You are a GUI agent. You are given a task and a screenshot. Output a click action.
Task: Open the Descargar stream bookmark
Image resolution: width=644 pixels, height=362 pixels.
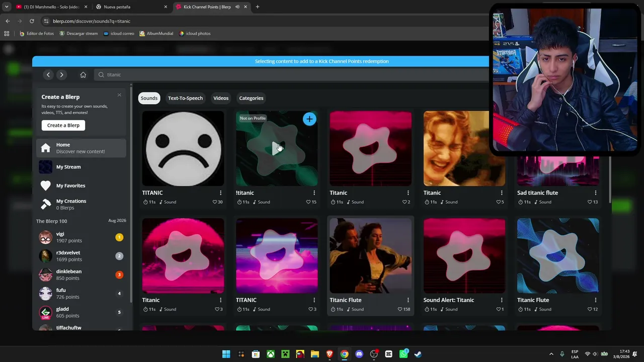click(x=78, y=34)
